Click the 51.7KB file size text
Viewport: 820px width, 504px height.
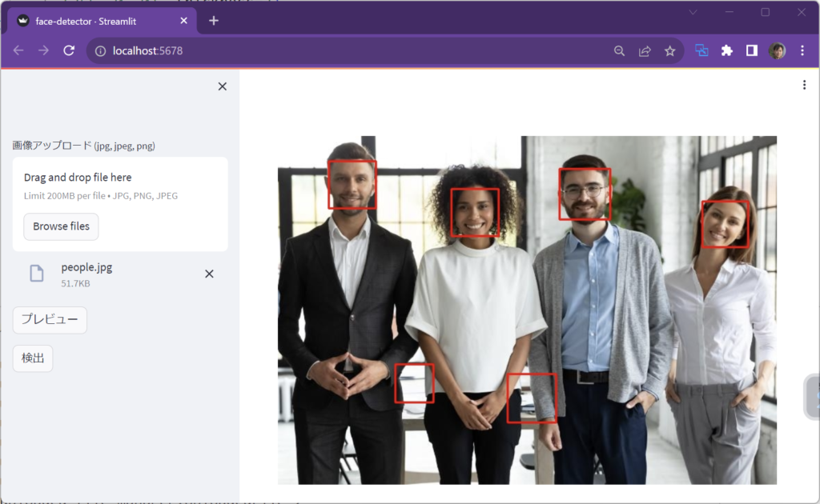[76, 283]
